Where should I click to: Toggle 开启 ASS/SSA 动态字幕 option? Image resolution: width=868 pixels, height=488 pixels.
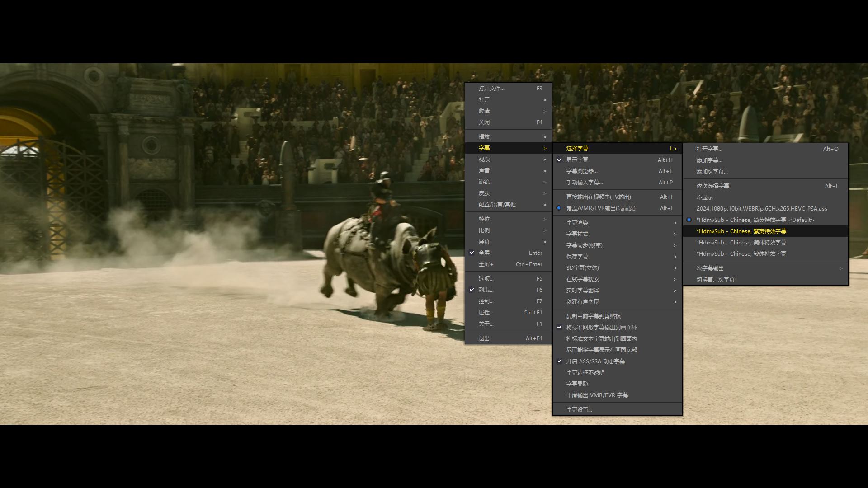point(595,361)
